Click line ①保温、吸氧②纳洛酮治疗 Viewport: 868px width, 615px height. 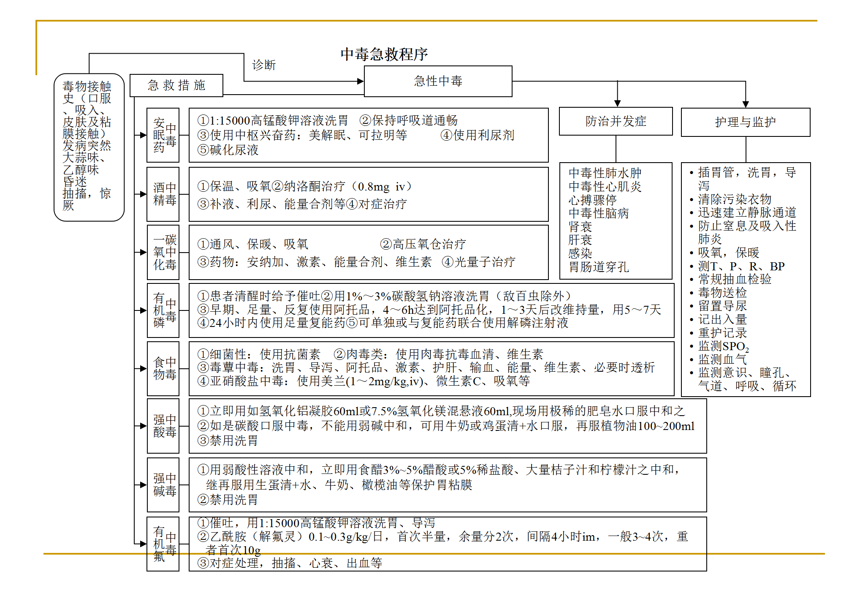pyautogui.click(x=305, y=186)
